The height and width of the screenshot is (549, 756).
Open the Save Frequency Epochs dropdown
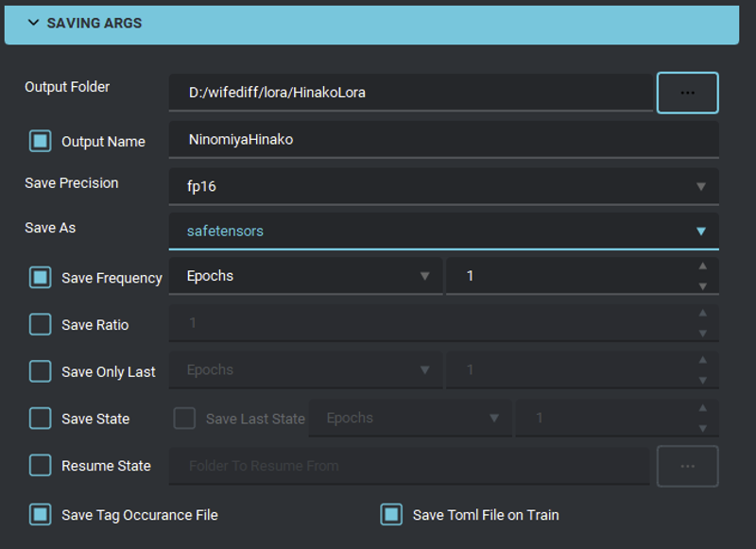click(x=305, y=276)
